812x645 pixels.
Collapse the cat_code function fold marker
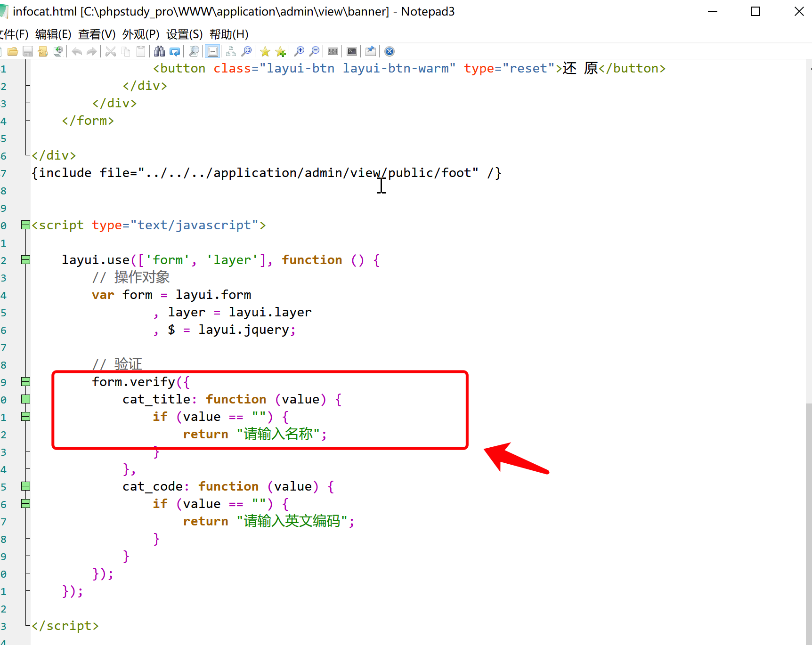[26, 486]
